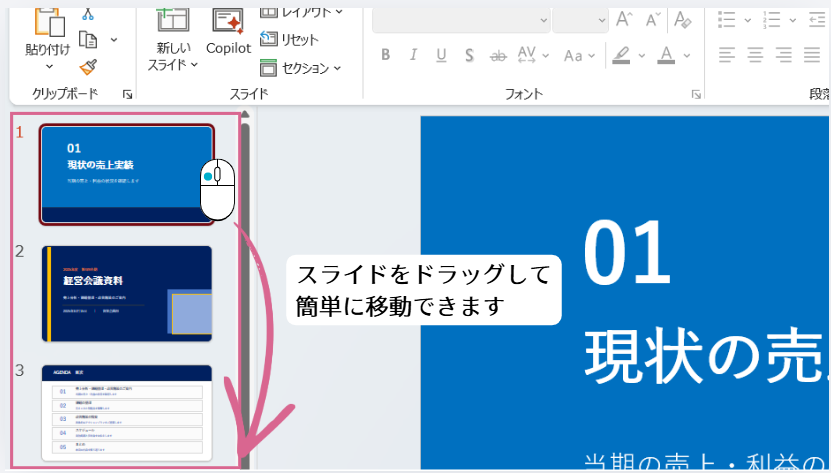
Task: Click the bullet list icon
Action: 727,20
